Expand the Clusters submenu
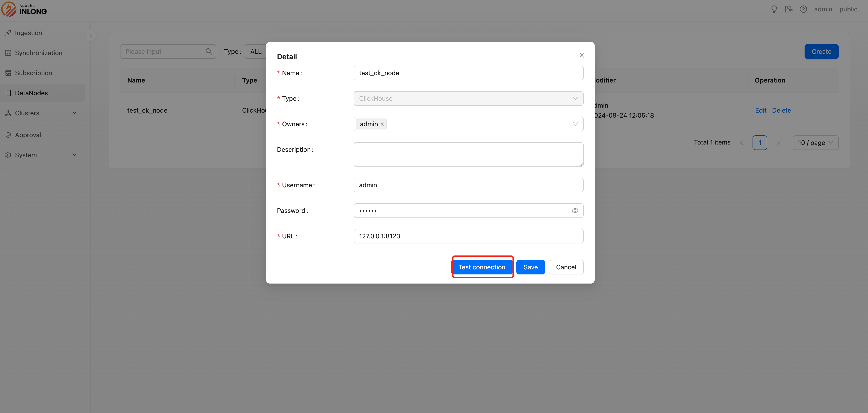Viewport: 868px width, 413px height. pos(74,113)
